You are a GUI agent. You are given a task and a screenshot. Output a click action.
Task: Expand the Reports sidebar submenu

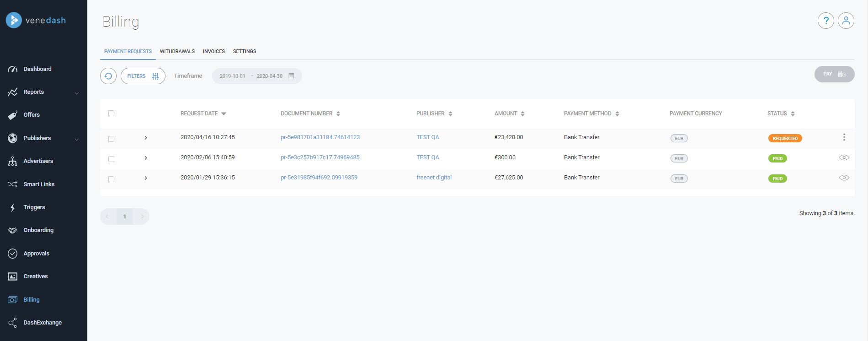pos(76,93)
